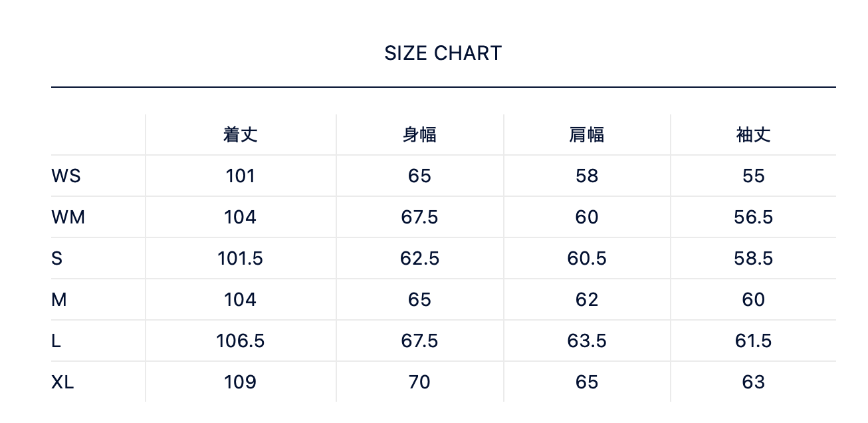868x423 pixels.
Task: Select the L 肩幅 value 63.5
Action: click(x=587, y=341)
